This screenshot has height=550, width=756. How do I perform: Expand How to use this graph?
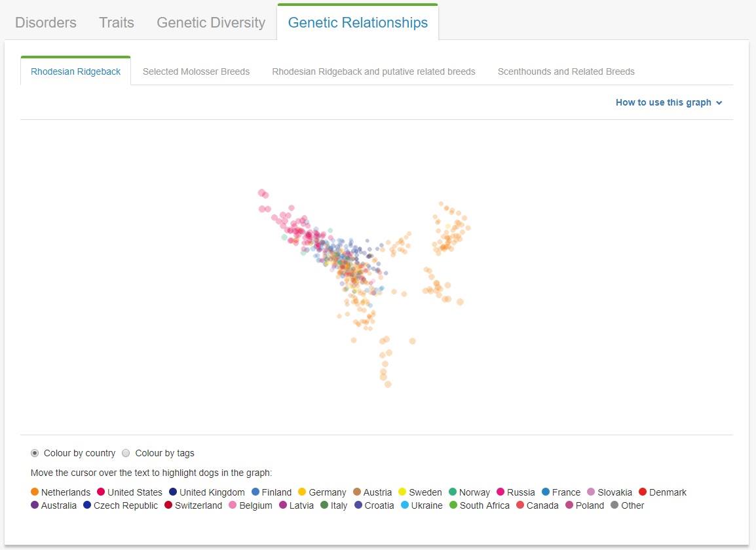click(x=663, y=102)
